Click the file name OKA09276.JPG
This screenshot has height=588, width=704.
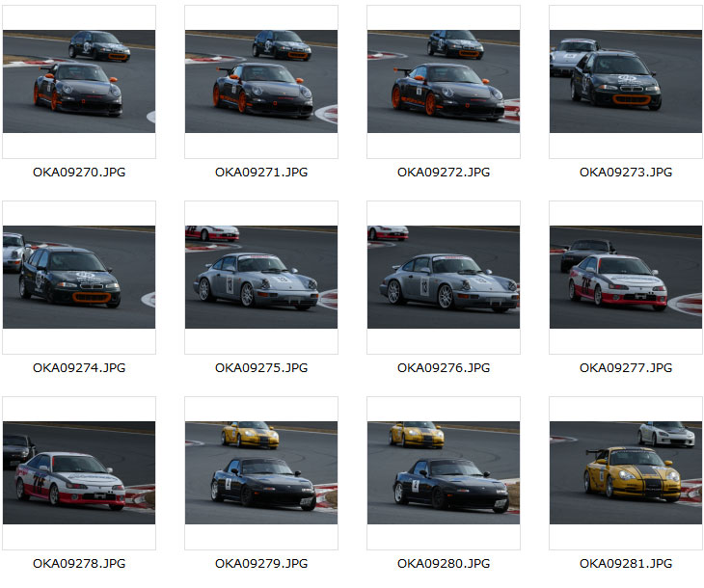(444, 368)
